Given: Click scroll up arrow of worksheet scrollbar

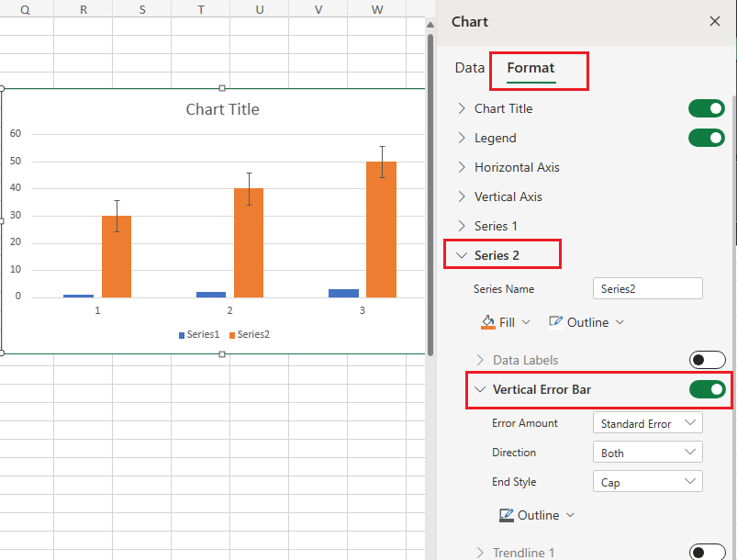Looking at the screenshot, I should coord(430,25).
